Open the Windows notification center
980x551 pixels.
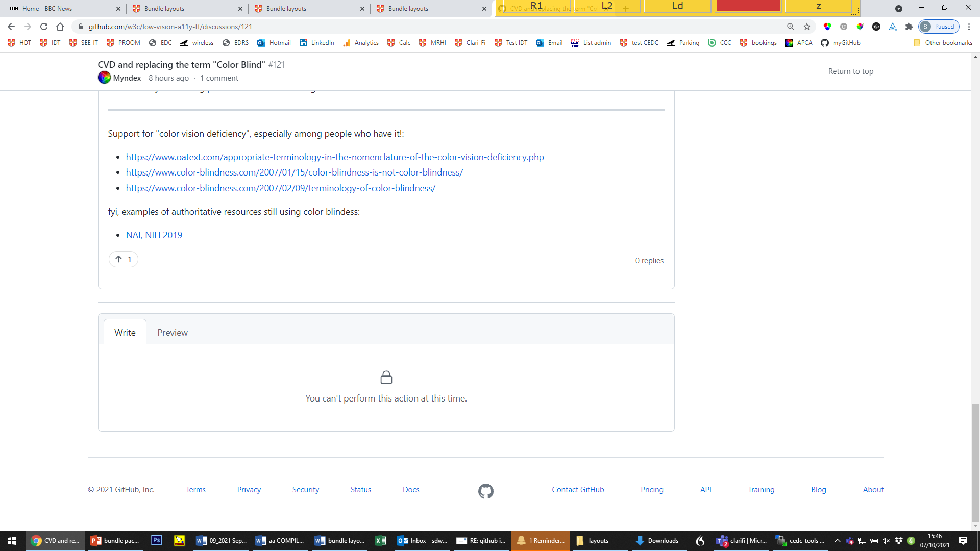(963, 541)
